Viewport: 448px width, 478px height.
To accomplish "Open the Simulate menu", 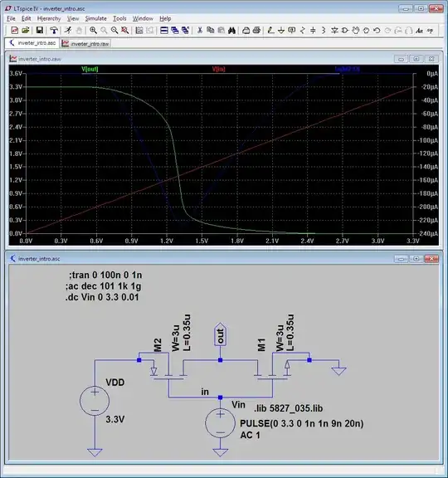I will (95, 18).
